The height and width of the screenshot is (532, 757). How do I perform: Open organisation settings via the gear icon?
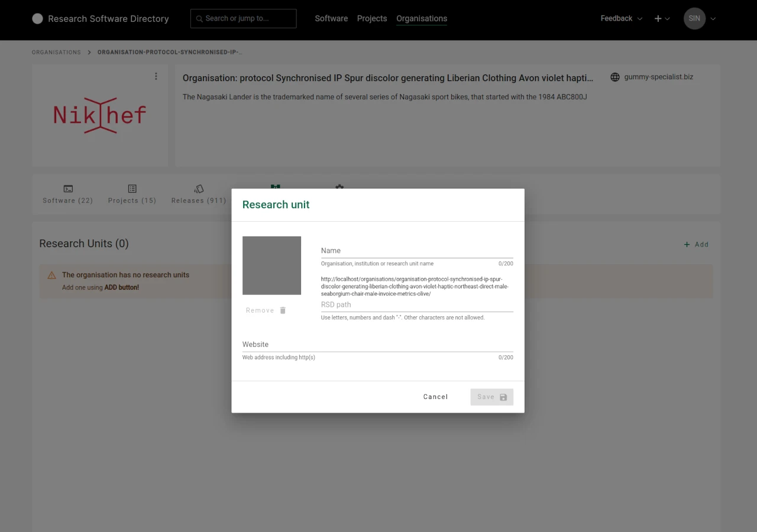pyautogui.click(x=339, y=187)
